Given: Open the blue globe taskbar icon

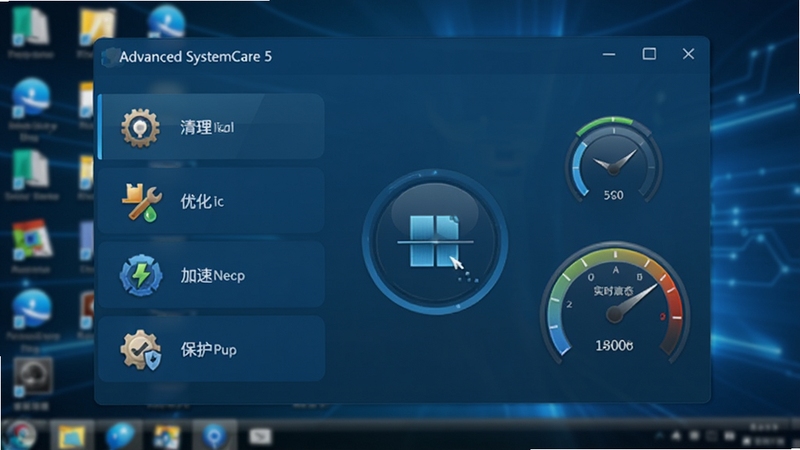Looking at the screenshot, I should point(120,436).
